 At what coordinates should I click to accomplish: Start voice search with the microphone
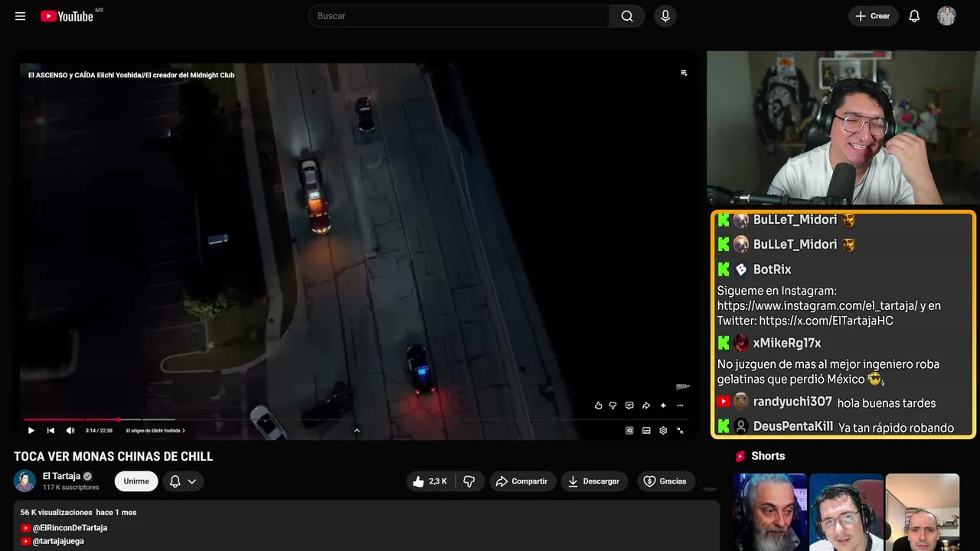point(665,16)
